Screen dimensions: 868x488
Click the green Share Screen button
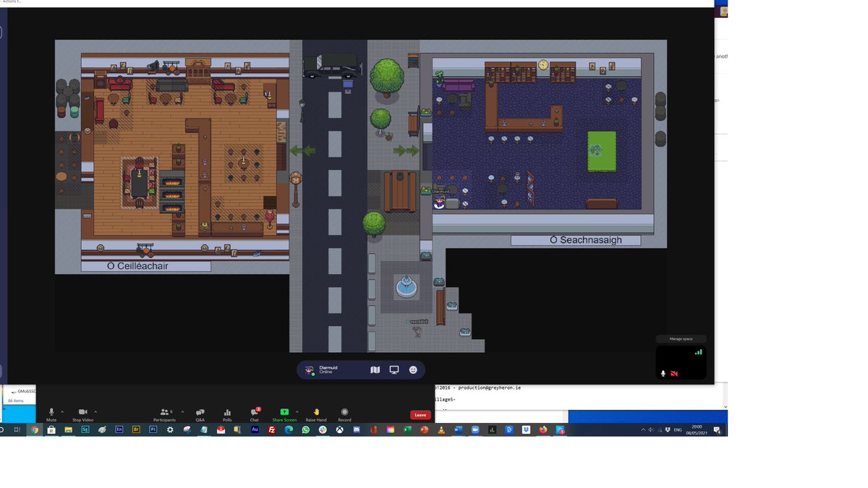(x=284, y=414)
